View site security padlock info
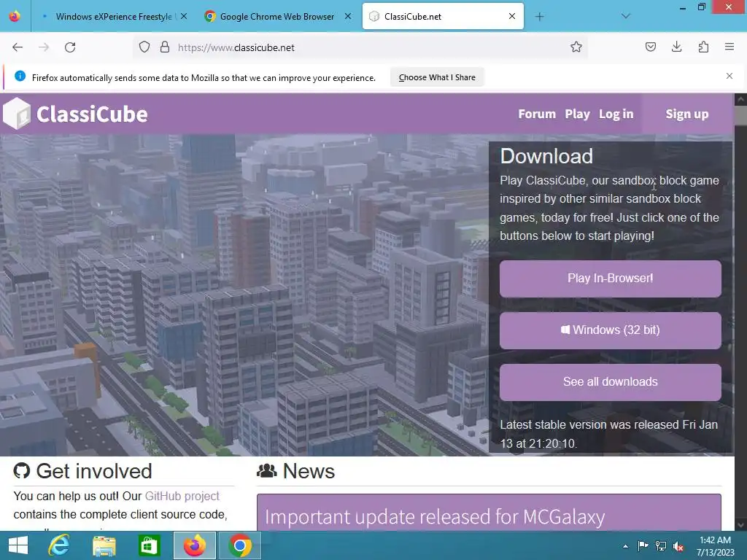Screen dimensions: 747x560 (x=165, y=47)
